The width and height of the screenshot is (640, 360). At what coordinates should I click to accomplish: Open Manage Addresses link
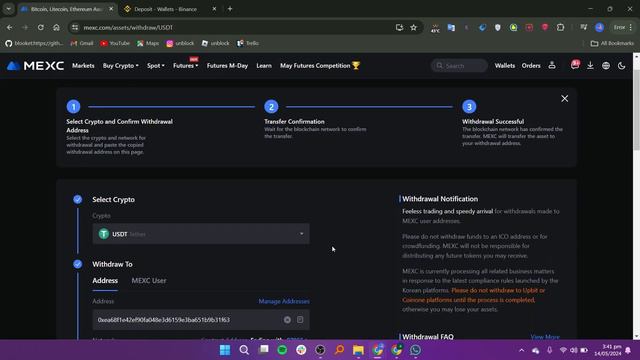(x=284, y=301)
